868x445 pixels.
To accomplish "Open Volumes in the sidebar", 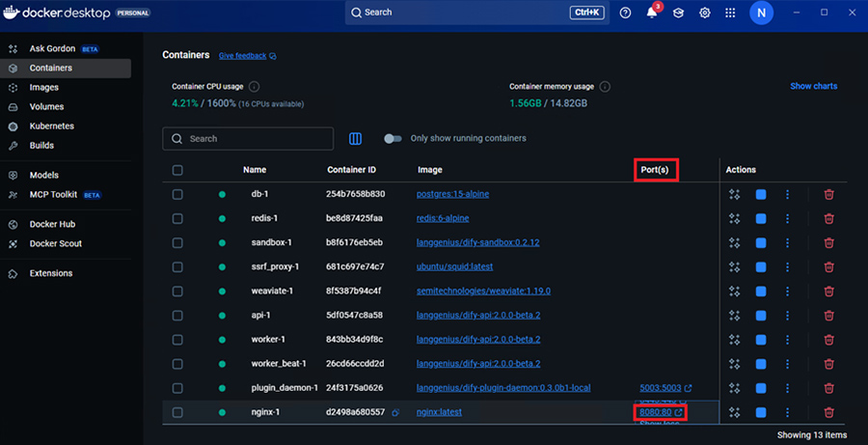I will click(46, 107).
